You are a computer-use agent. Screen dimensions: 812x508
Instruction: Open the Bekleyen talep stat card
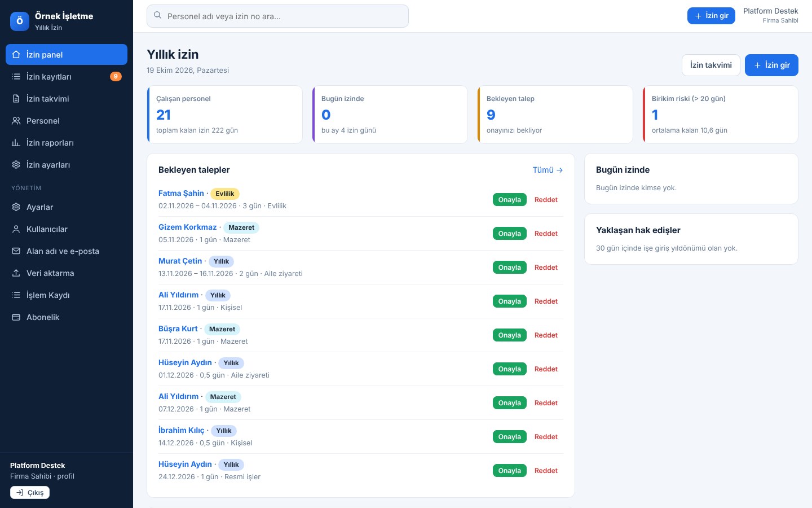click(555, 115)
